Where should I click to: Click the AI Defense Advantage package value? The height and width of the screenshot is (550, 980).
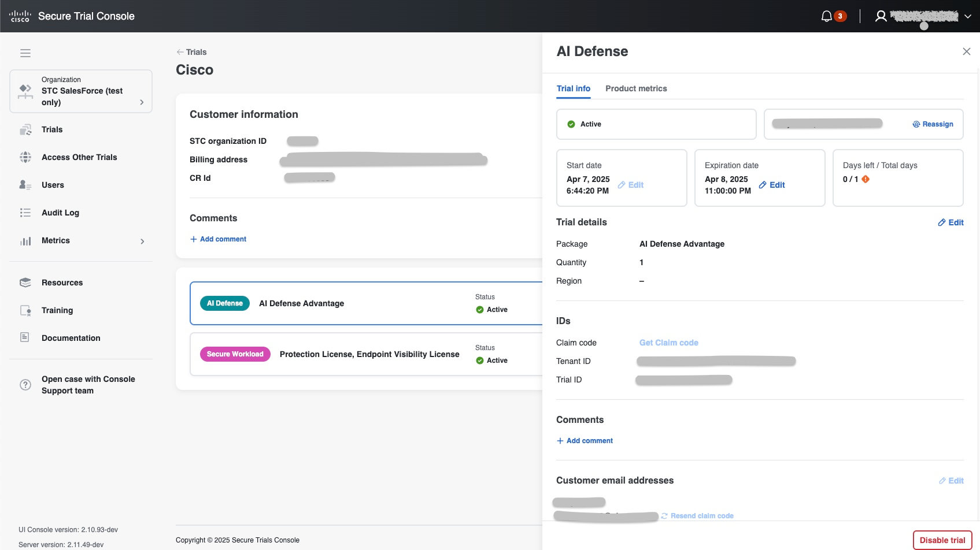(682, 244)
